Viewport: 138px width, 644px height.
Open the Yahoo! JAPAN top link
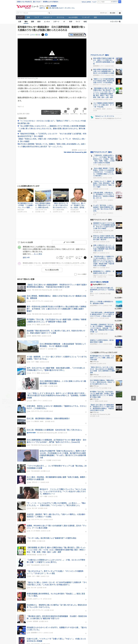tap(86, 2)
